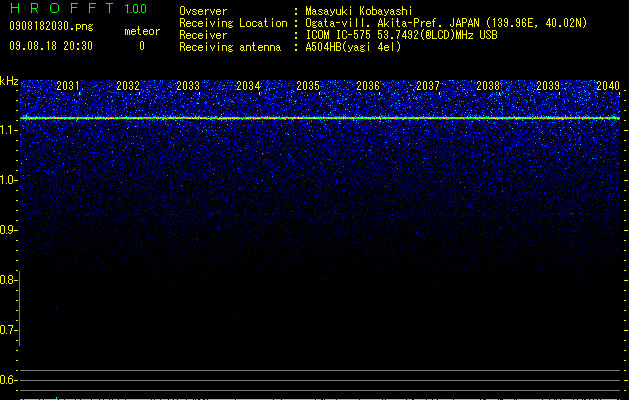Click the 1.1 kHz axis label
This screenshot has width=629, height=400.
[8, 130]
